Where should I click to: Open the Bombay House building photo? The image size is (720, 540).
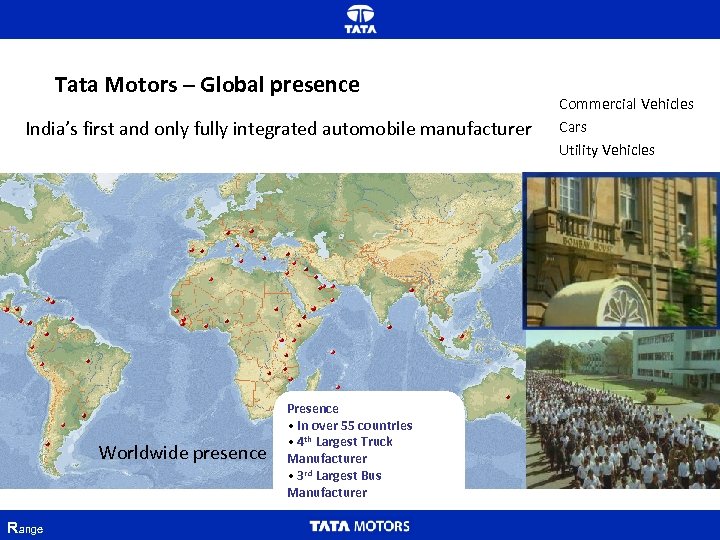621,251
